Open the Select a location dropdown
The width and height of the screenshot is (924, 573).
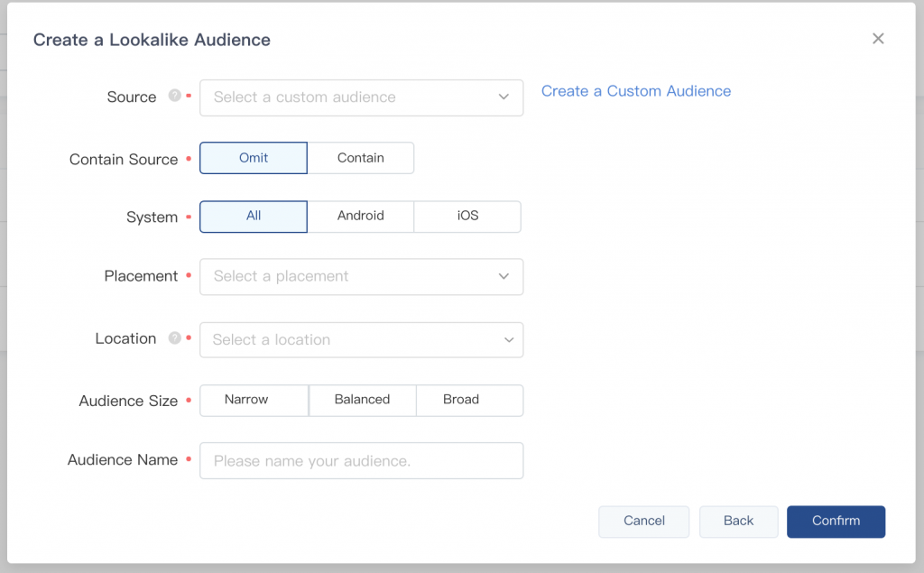tap(361, 339)
